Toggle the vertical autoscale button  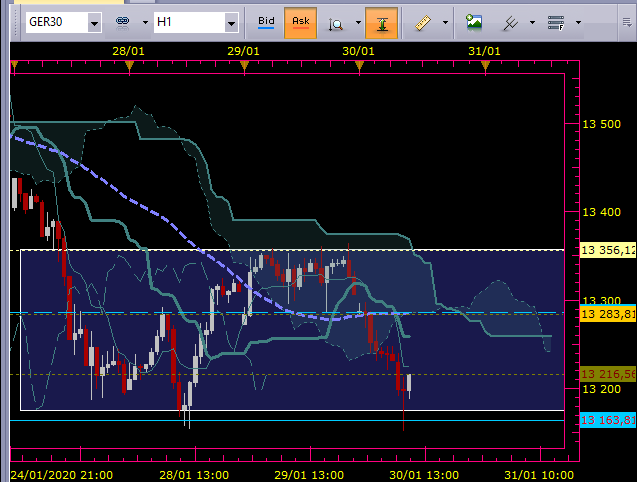click(381, 23)
